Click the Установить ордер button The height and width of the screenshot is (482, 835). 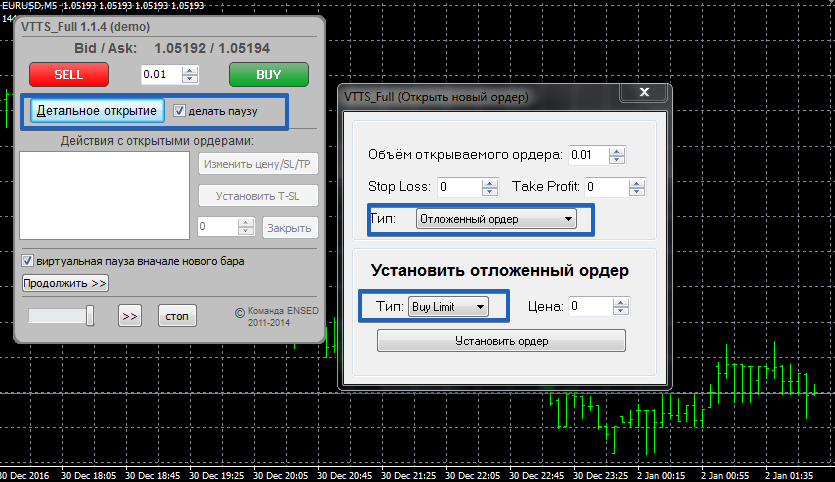[x=500, y=341]
